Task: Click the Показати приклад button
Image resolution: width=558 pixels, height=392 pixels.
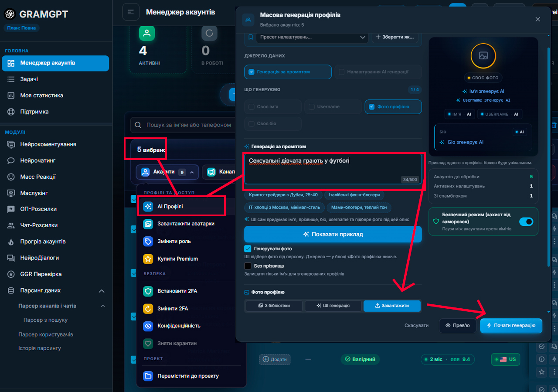Action: tap(333, 234)
